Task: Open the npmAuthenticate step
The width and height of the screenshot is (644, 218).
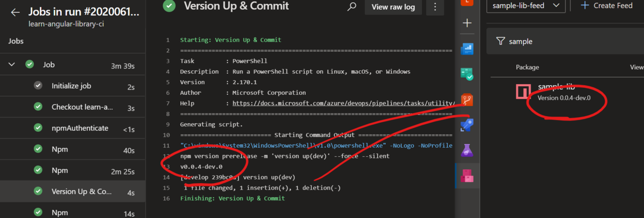Action: (x=72, y=128)
